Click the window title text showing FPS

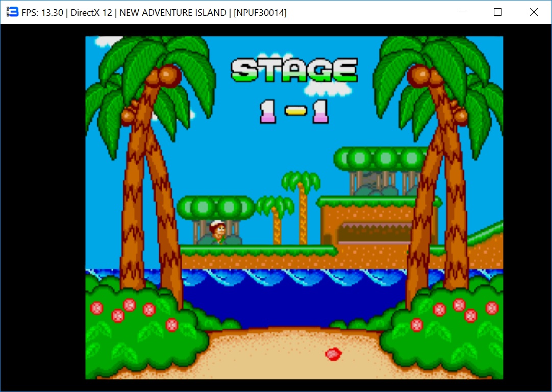154,13
